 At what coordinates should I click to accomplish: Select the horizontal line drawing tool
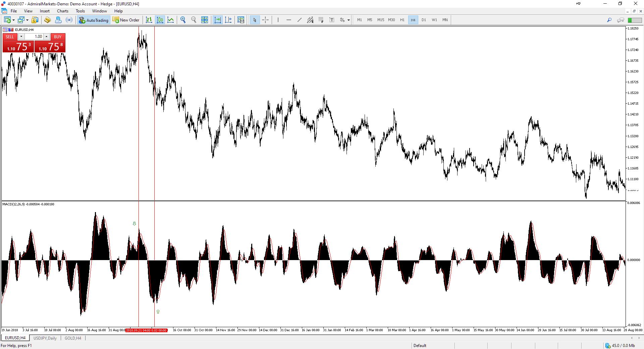click(289, 20)
